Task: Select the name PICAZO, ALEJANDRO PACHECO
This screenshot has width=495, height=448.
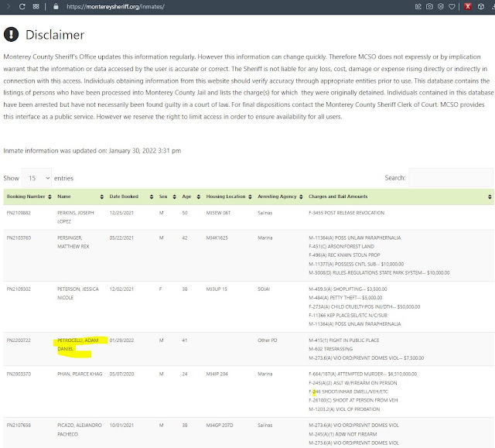Action: coord(80,429)
